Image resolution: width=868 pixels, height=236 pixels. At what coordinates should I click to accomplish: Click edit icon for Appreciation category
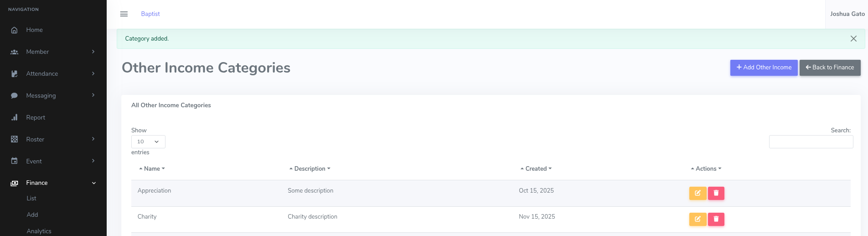697,193
